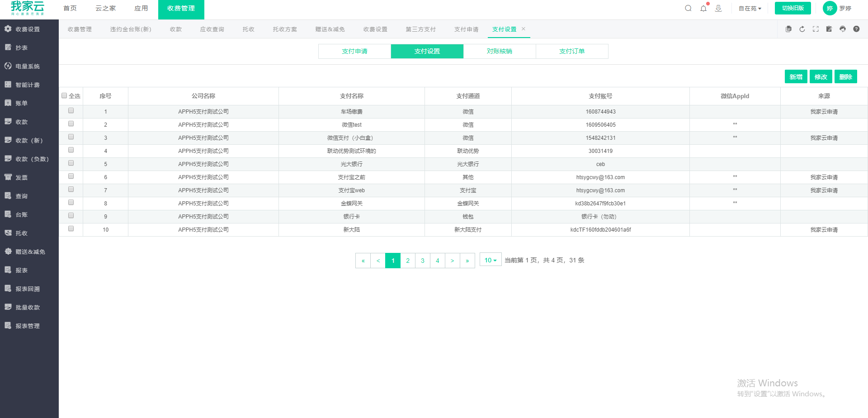
Task: Check the row 1 车场缴费 checkbox
Action: pyautogui.click(x=71, y=110)
